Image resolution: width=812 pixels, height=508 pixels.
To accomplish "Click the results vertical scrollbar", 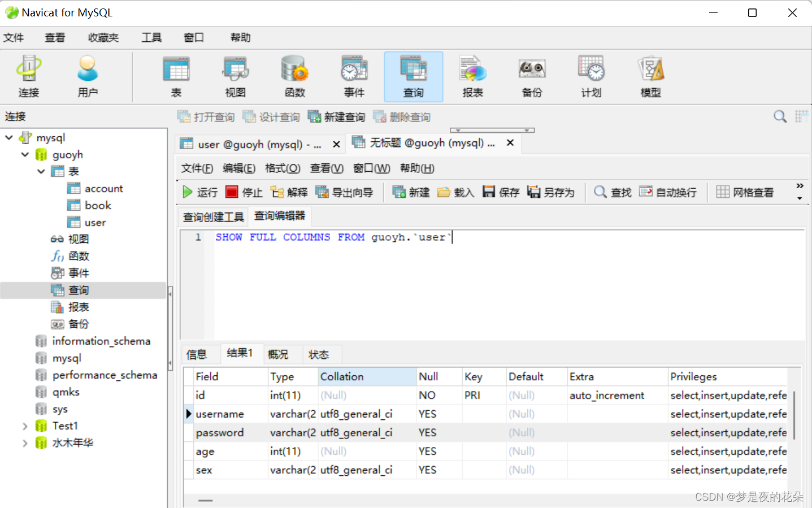I will pos(794,415).
